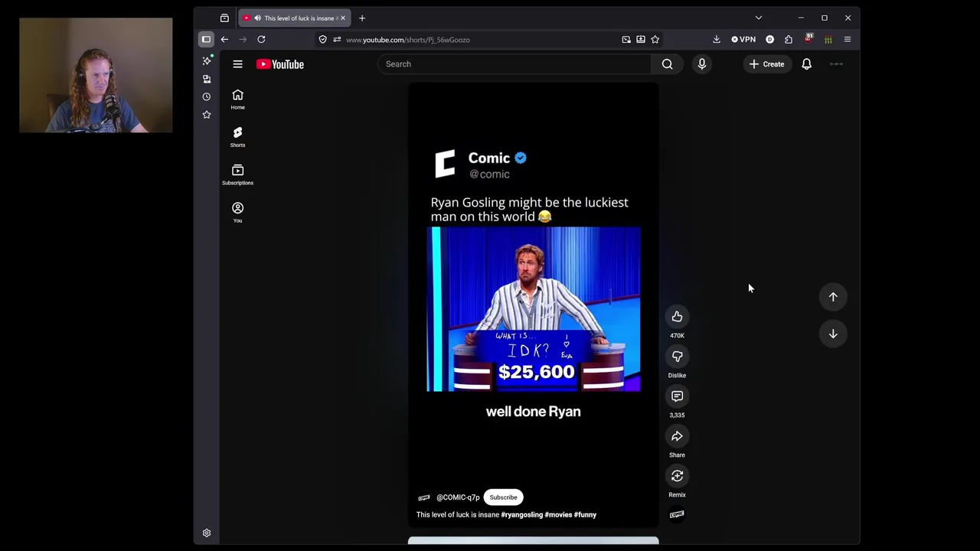Click the Create button
The image size is (980, 551).
click(x=766, y=64)
